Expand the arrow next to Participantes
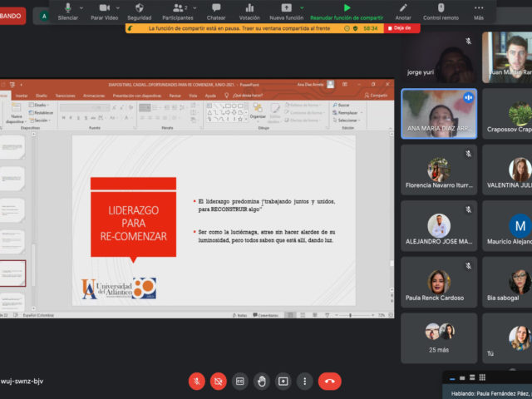This screenshot has height=399, width=532. (195, 7)
